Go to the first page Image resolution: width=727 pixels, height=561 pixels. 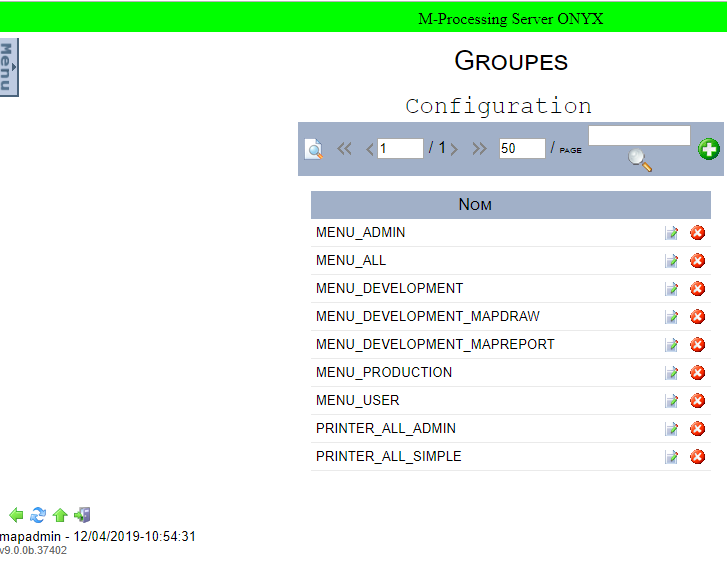click(x=345, y=149)
